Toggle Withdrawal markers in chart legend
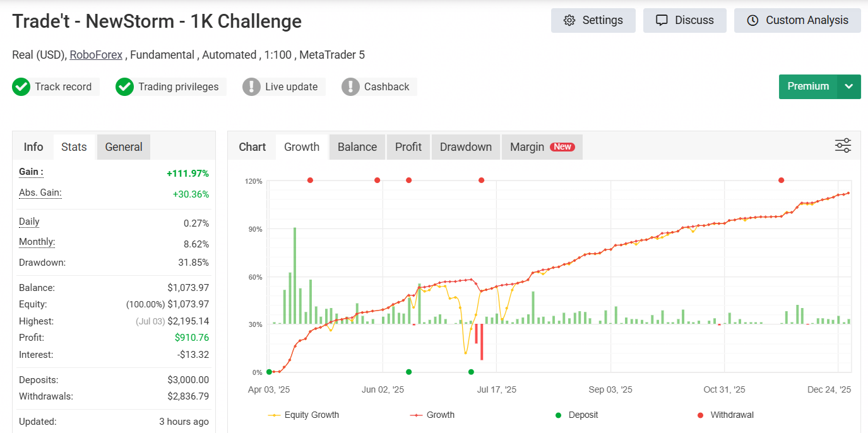 725,415
